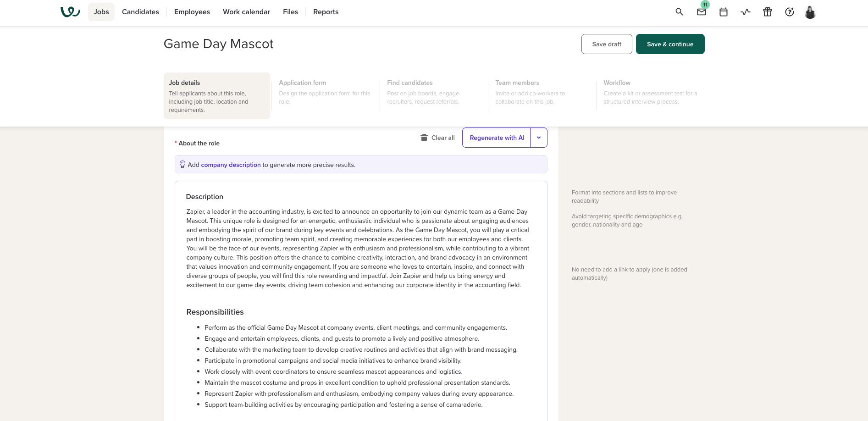Click the help question mark icon
Viewport: 868px width, 421px height.
click(x=790, y=12)
